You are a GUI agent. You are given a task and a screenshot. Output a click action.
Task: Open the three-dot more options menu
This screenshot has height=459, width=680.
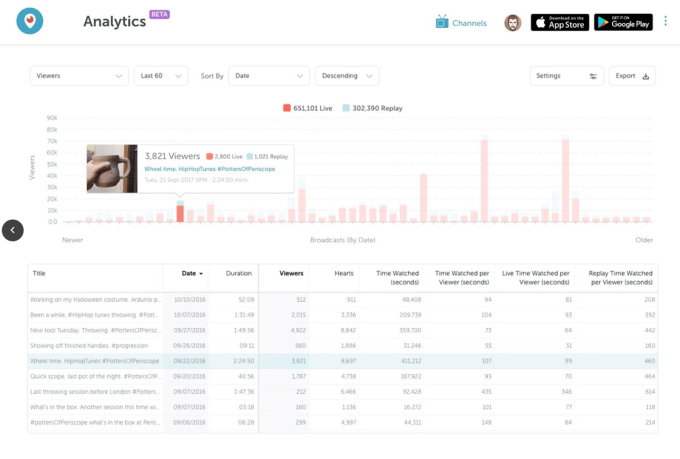665,21
